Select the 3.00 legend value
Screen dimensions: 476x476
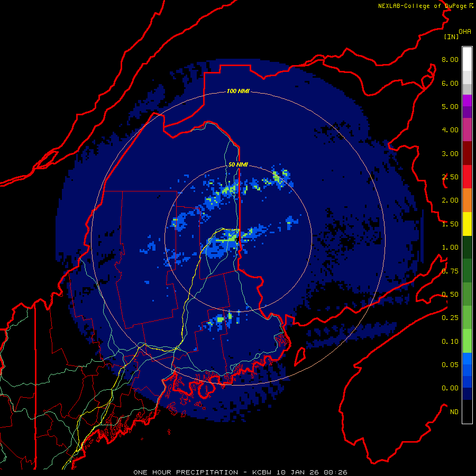tap(450, 153)
